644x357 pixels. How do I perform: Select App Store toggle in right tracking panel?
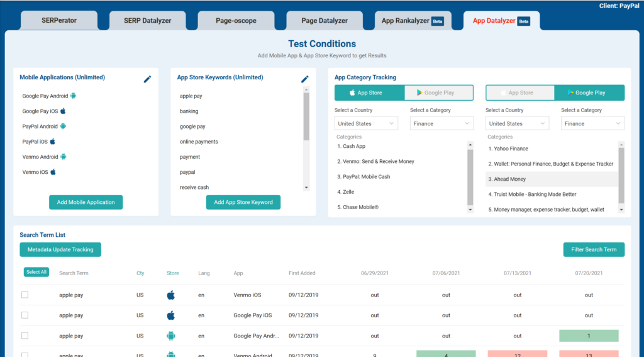[x=520, y=93]
